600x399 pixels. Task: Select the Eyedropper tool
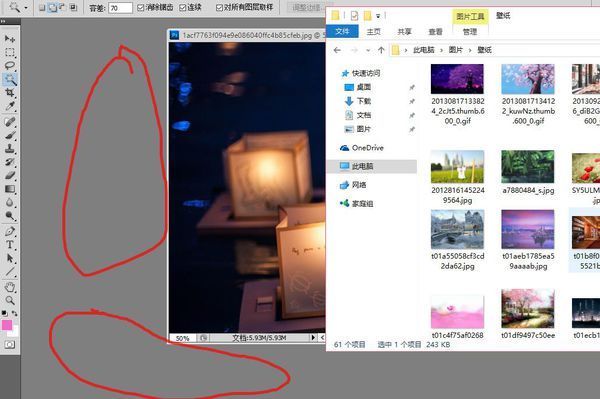(10, 106)
